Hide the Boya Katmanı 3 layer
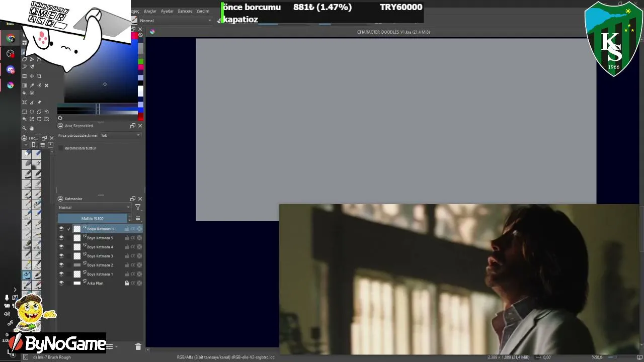The image size is (644, 362). (61, 256)
